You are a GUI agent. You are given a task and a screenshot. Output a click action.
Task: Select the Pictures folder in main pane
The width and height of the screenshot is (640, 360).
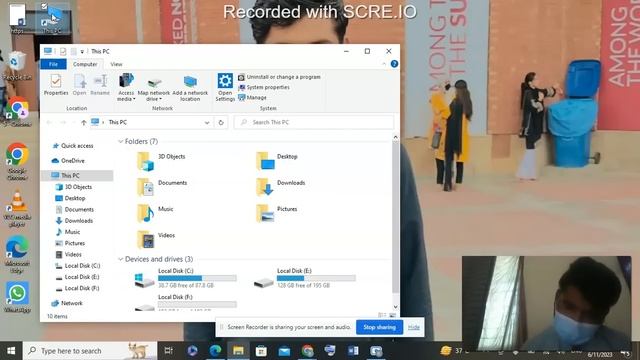[x=277, y=213]
